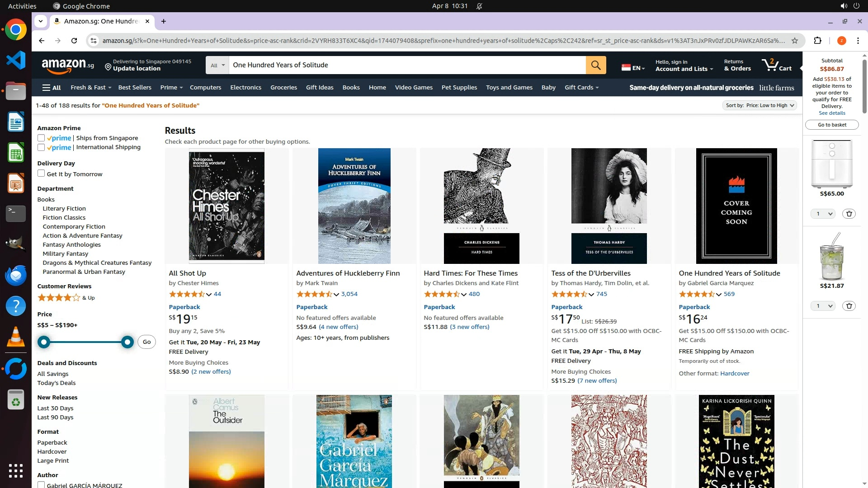Select Books in the navigation bar

pos(351,88)
